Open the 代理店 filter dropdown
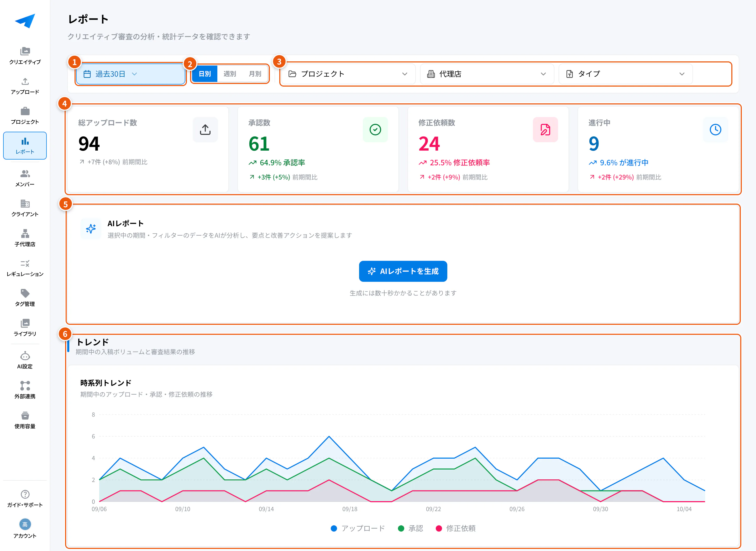This screenshot has height=551, width=756. click(487, 74)
